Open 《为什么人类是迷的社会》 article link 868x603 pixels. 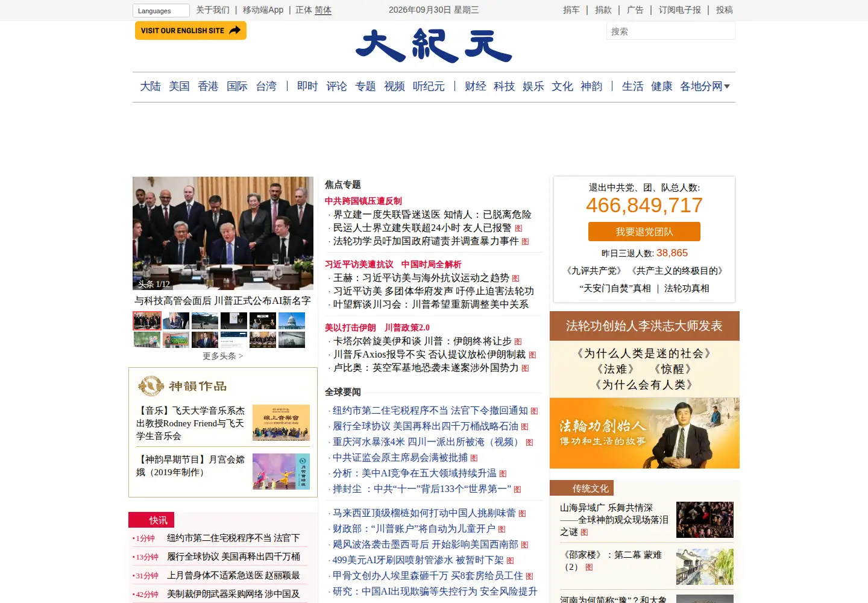pos(644,353)
